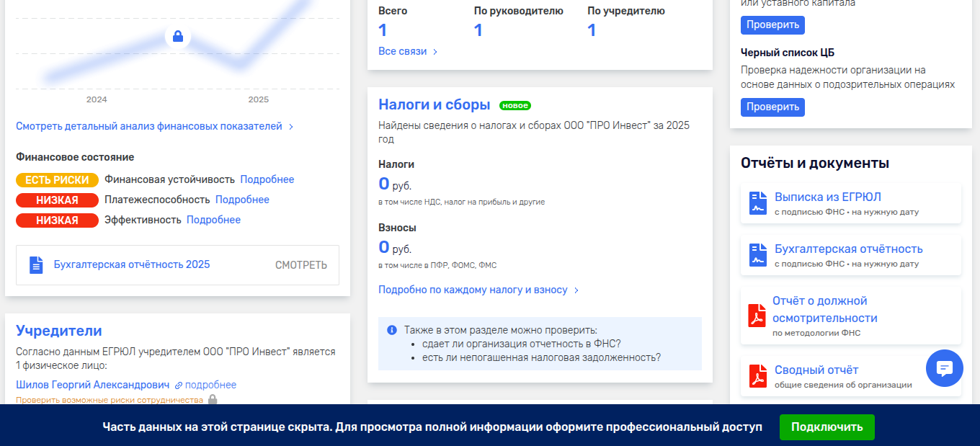Open Сводный отчёт document
980x446 pixels.
point(816,370)
